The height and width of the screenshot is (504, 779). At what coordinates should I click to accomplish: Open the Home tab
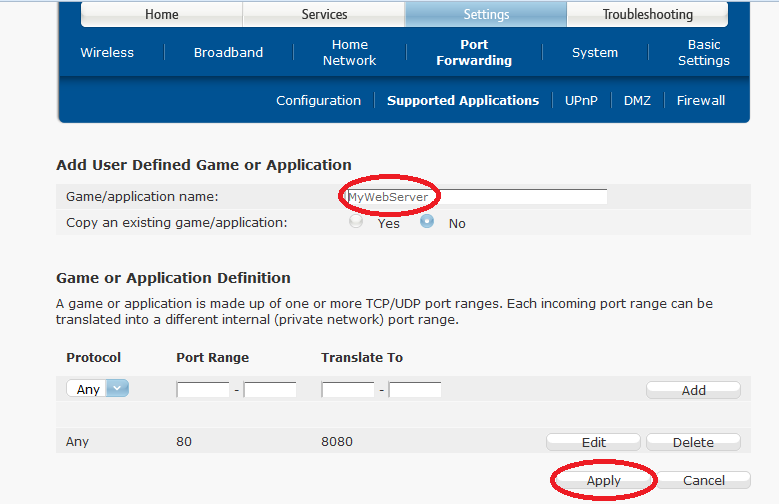161,14
